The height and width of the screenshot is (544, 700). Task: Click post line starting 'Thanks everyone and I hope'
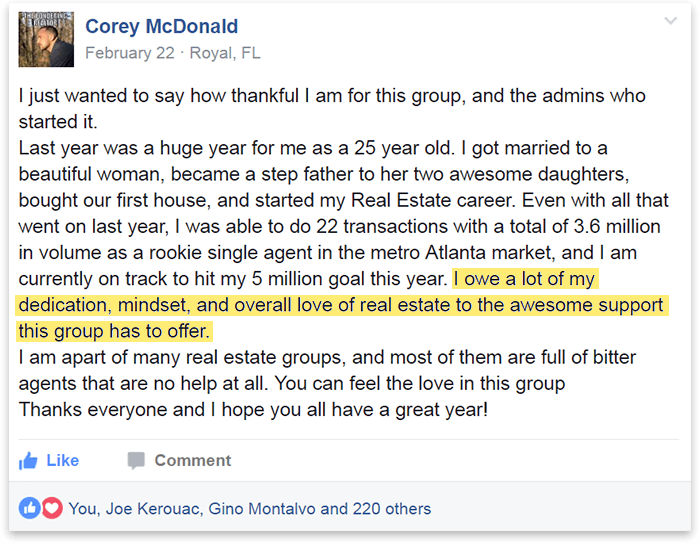[253, 410]
